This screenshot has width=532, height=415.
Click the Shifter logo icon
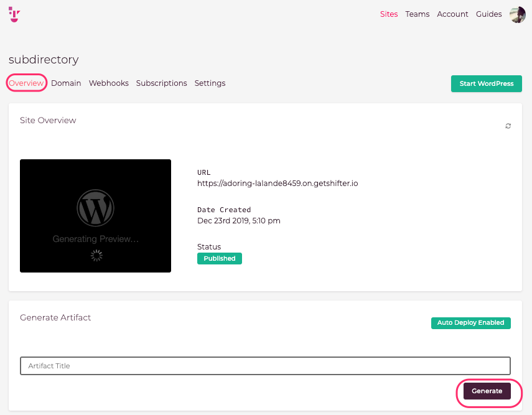click(14, 14)
